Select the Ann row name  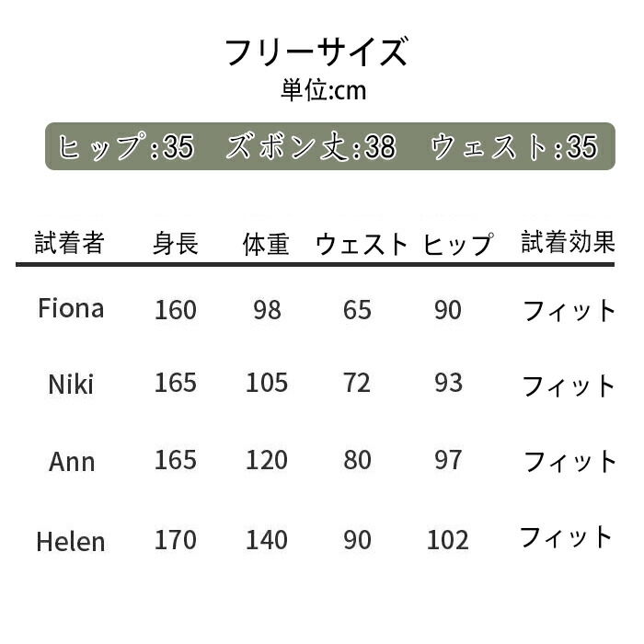tap(72, 460)
